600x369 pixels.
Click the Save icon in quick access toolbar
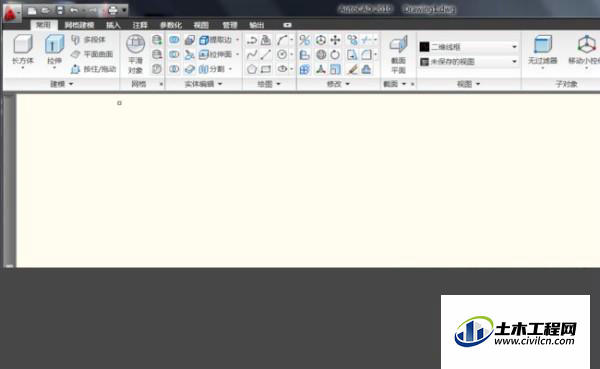pyautogui.click(x=60, y=10)
